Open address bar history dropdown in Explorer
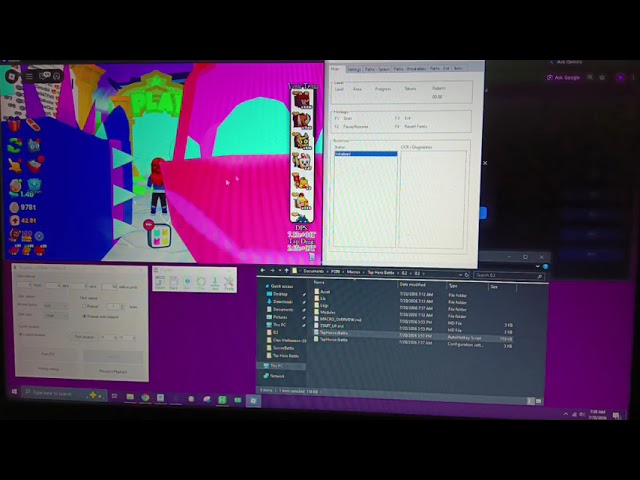640x480 pixels. pyautogui.click(x=460, y=275)
